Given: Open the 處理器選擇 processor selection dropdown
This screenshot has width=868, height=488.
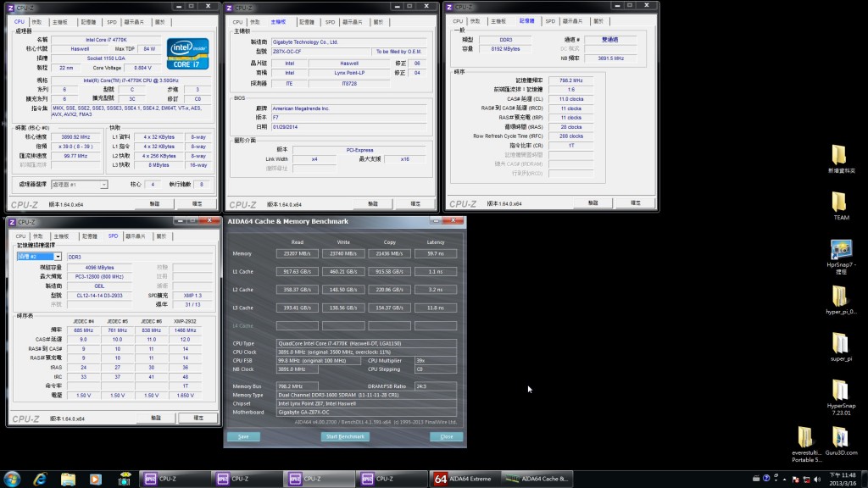Looking at the screenshot, I should pos(79,184).
